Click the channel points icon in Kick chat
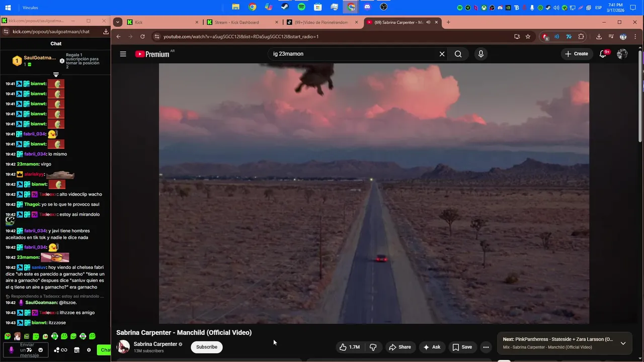 pyautogui.click(x=60, y=350)
